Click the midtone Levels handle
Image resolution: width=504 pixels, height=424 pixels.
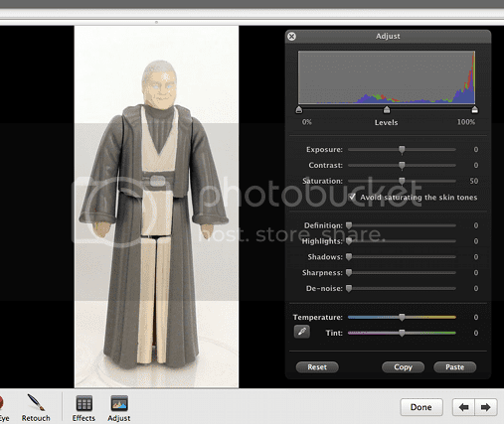[x=387, y=109]
